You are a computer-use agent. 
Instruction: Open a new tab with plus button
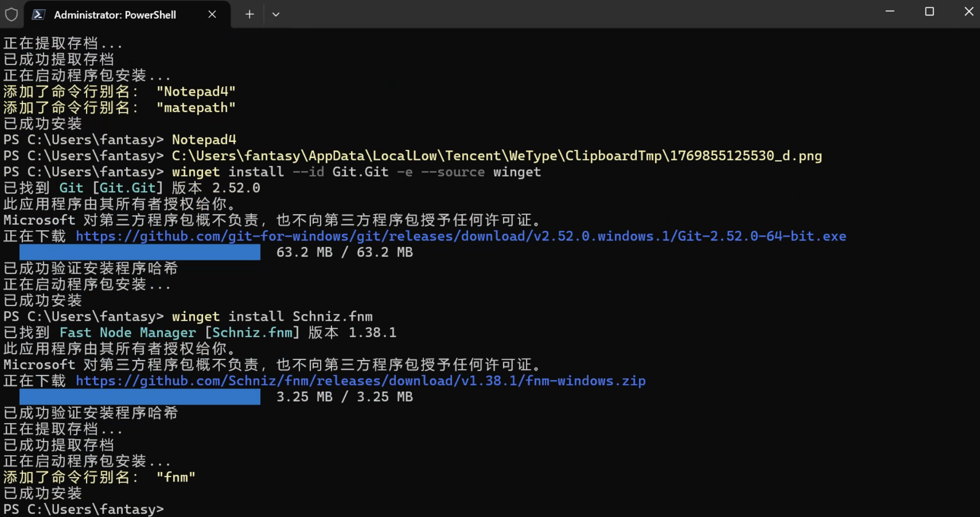(249, 15)
